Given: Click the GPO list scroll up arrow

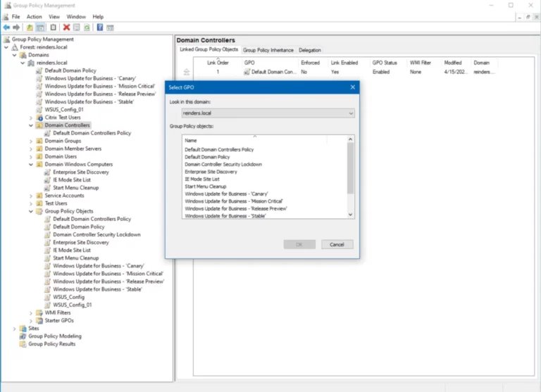Looking at the screenshot, I should (x=351, y=139).
